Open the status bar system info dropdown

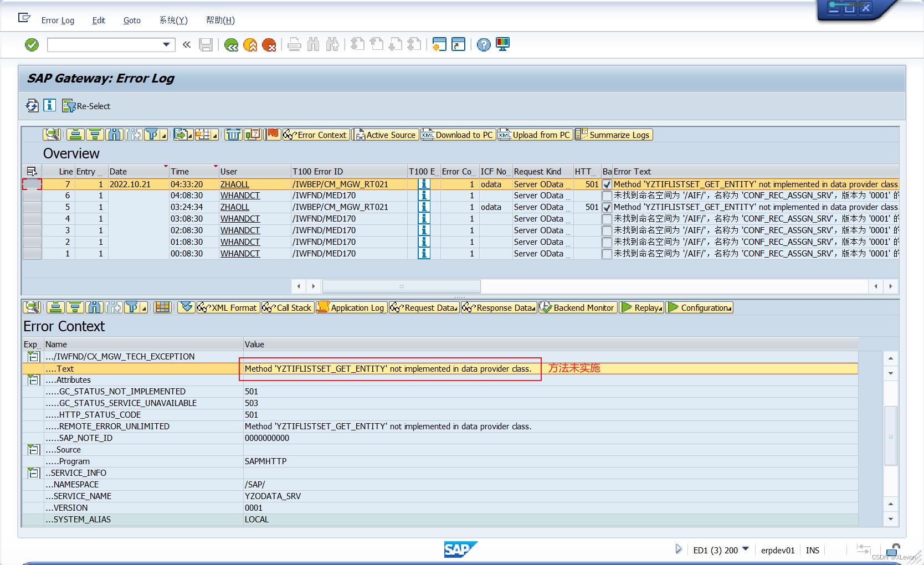coord(745,549)
